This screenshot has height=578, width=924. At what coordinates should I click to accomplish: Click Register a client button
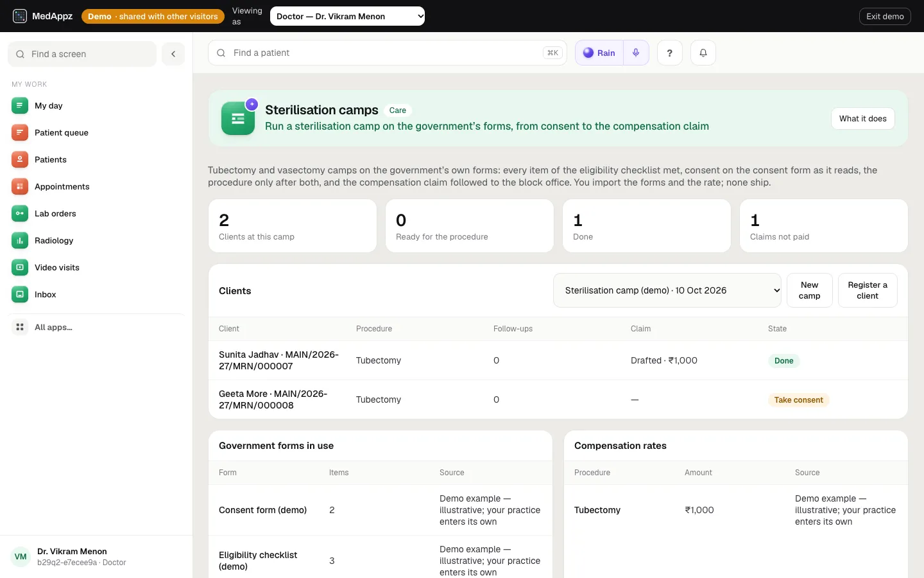(868, 290)
